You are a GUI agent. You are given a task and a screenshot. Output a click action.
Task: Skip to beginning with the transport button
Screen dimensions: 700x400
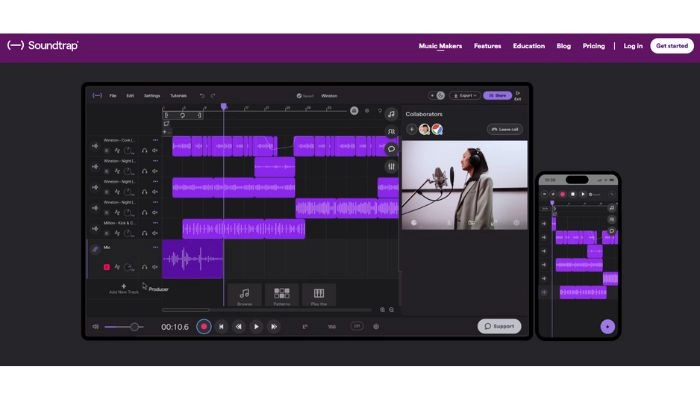(221, 327)
